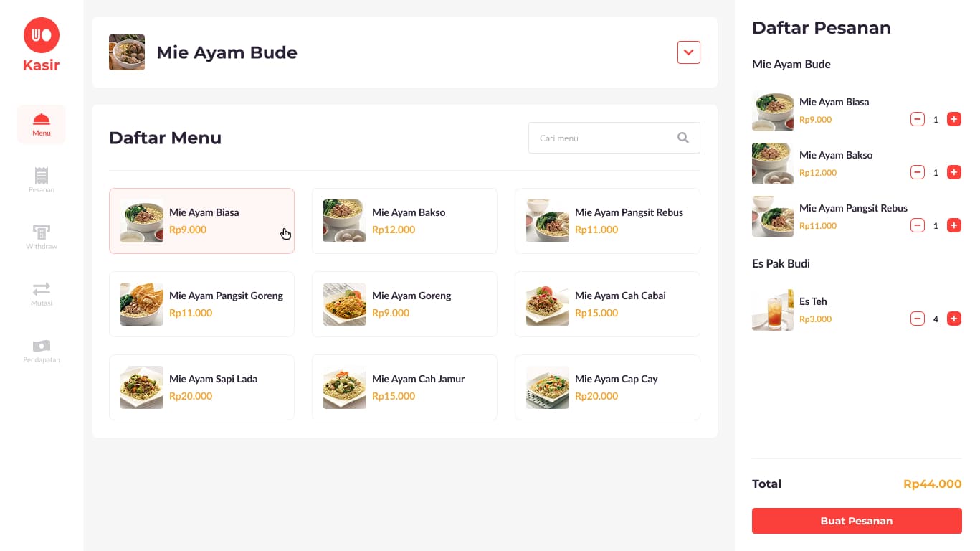
Task: Click Es Teh thumbnail in order list
Action: pos(773,310)
